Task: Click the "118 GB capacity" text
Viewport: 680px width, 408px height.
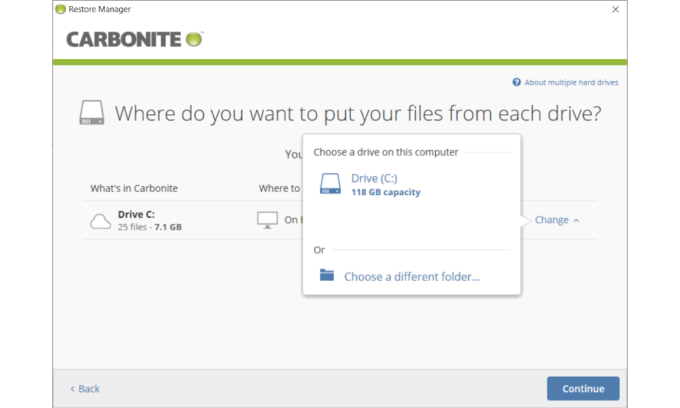Action: tap(386, 192)
